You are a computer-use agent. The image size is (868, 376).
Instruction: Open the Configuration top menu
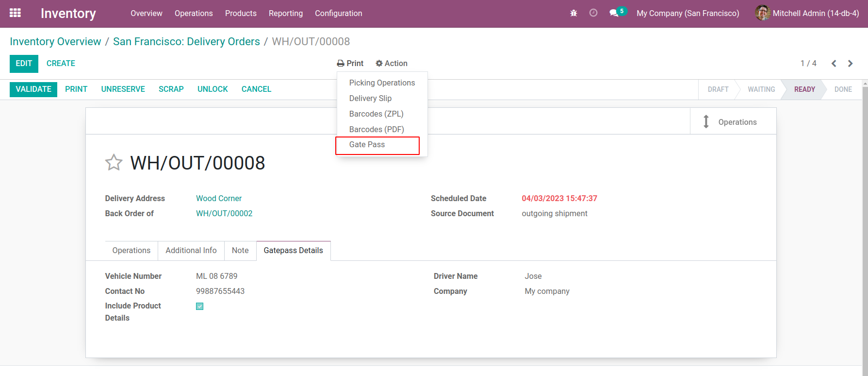point(339,13)
